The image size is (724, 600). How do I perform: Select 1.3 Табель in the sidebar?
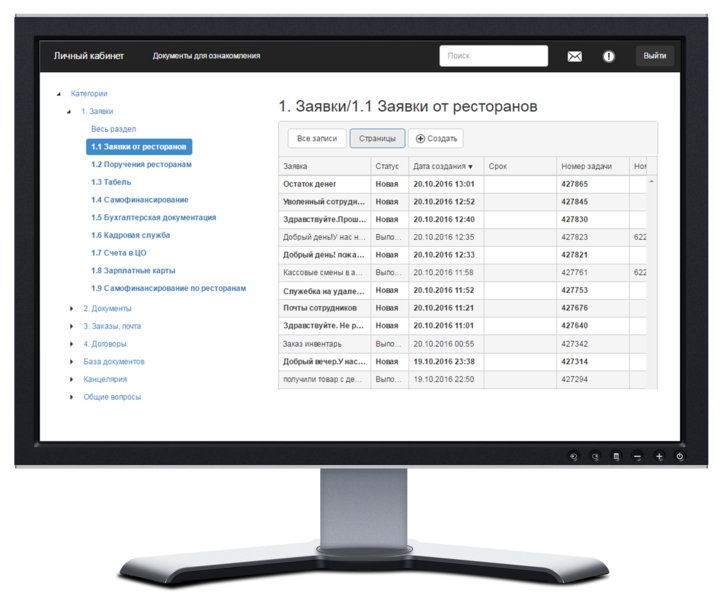click(x=110, y=182)
